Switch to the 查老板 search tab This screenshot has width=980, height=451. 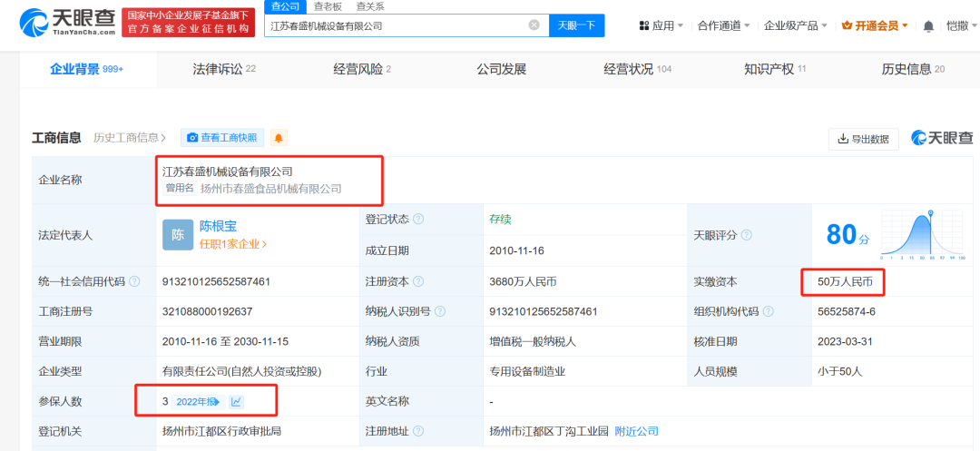point(328,7)
